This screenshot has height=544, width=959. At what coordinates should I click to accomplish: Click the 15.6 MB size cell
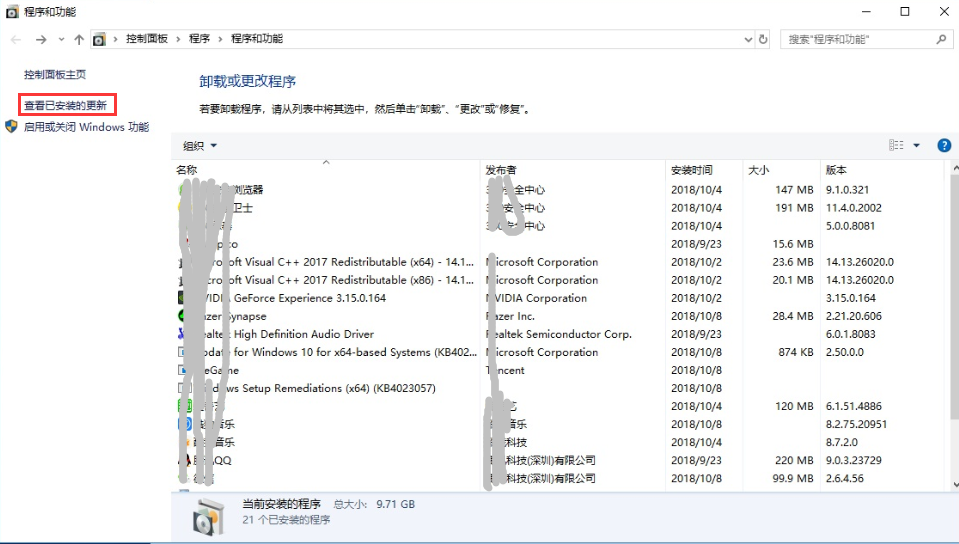(x=793, y=244)
